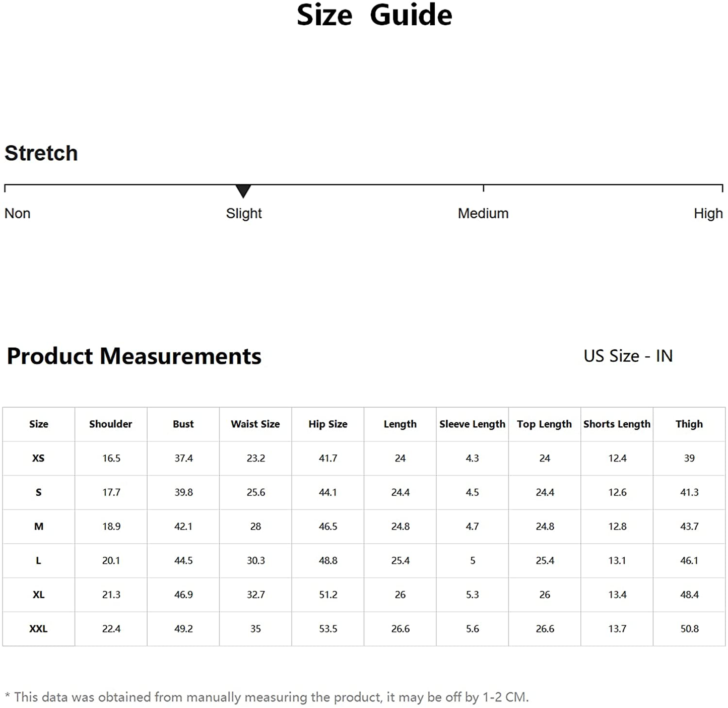Viewport: 728px width, 708px height.
Task: Click the manual measurement disclaimer note
Action: (x=267, y=697)
